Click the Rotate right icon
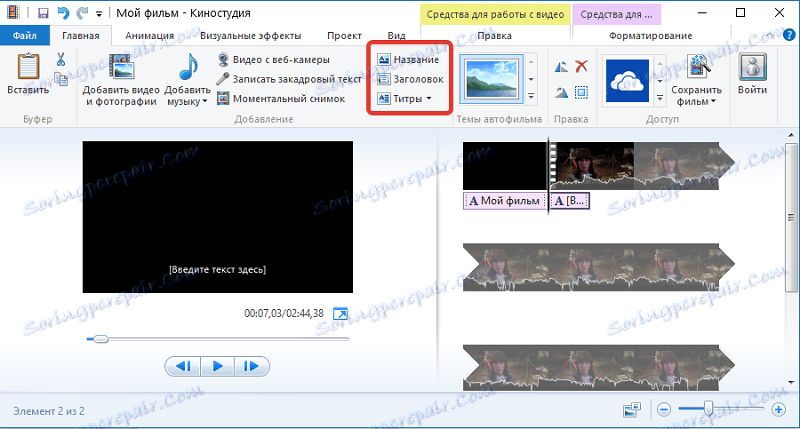The width and height of the screenshot is (800, 429). [561, 92]
